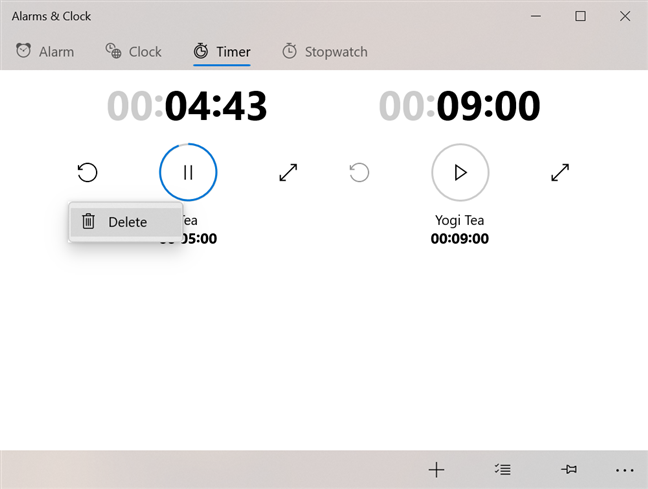Add a new timer with plus button
Image resolution: width=648 pixels, height=489 pixels.
[436, 470]
